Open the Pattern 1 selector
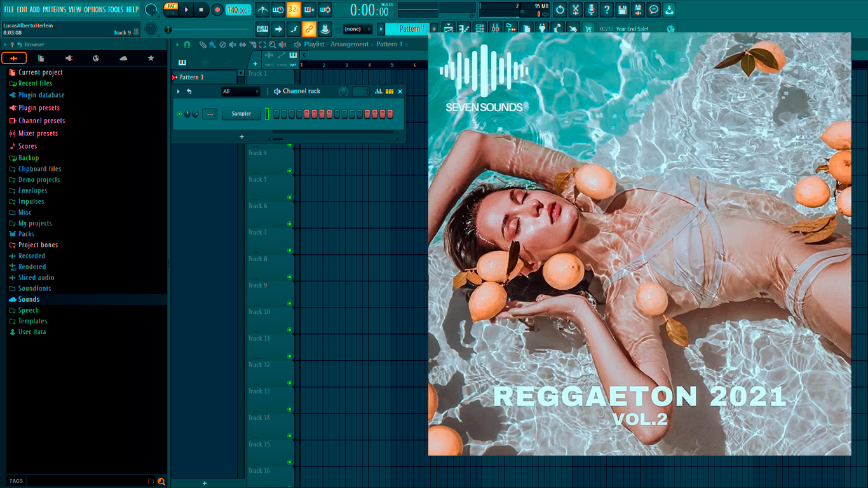 point(407,29)
